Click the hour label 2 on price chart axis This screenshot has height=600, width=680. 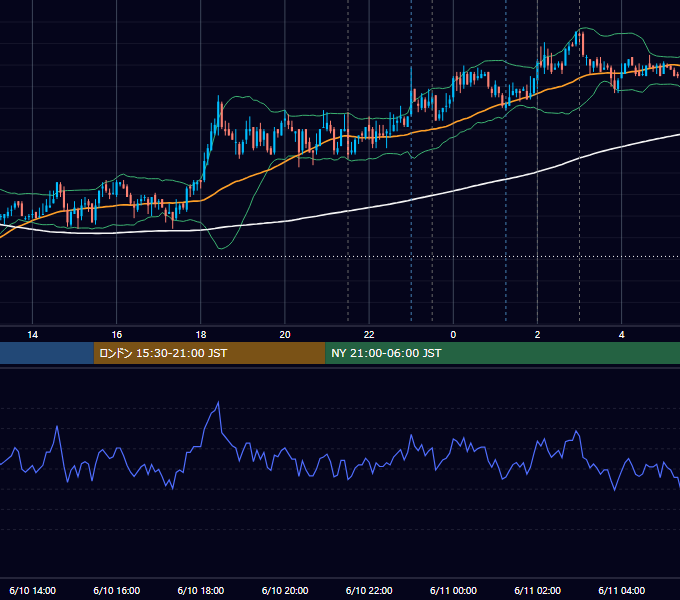click(x=537, y=335)
